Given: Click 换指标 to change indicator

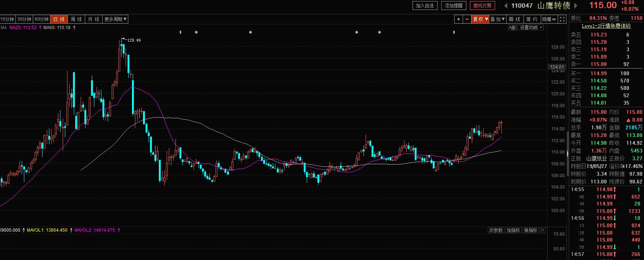Looking at the screenshot, I should tap(530, 230).
